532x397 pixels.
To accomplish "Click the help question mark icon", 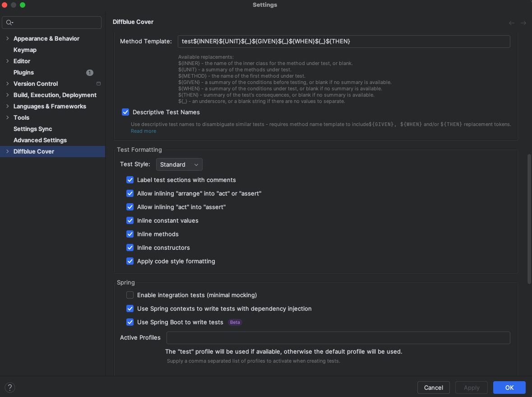I will pyautogui.click(x=10, y=388).
